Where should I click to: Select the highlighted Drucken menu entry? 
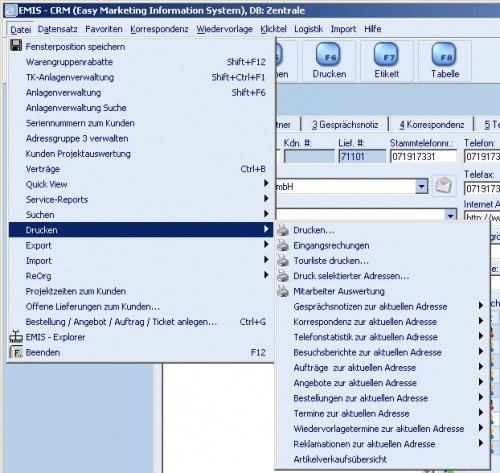coord(141,230)
